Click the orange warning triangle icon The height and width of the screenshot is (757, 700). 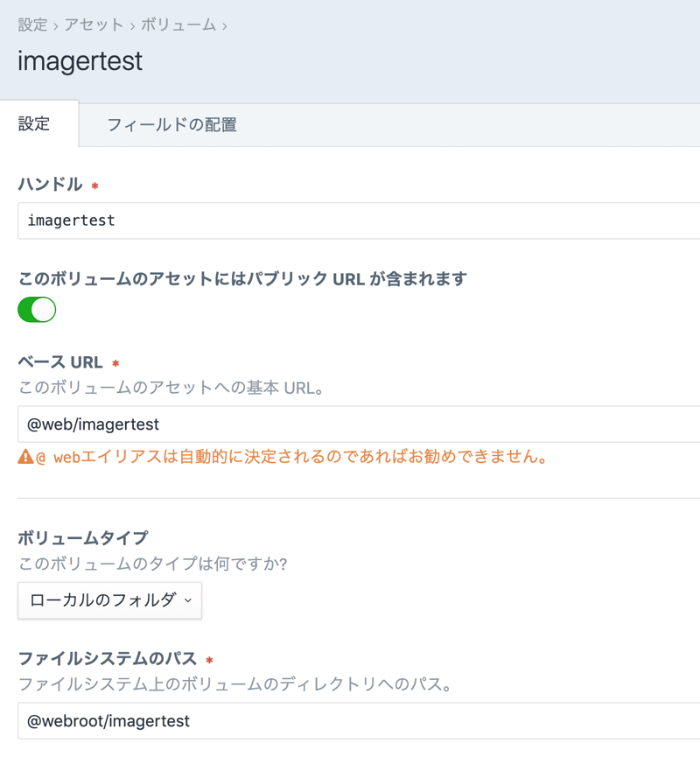(25, 457)
